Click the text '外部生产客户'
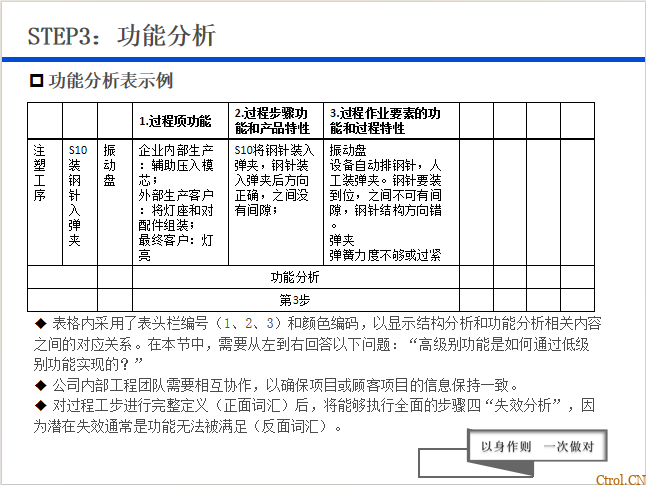Screen dimensions: 646x485 (x=176, y=195)
